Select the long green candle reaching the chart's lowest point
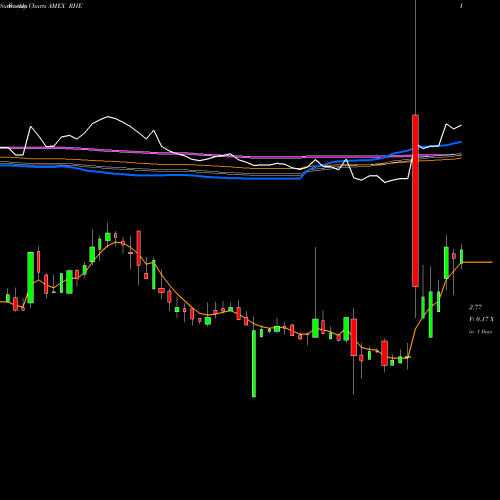Screen dimensions: 500x500 pyautogui.click(x=254, y=363)
